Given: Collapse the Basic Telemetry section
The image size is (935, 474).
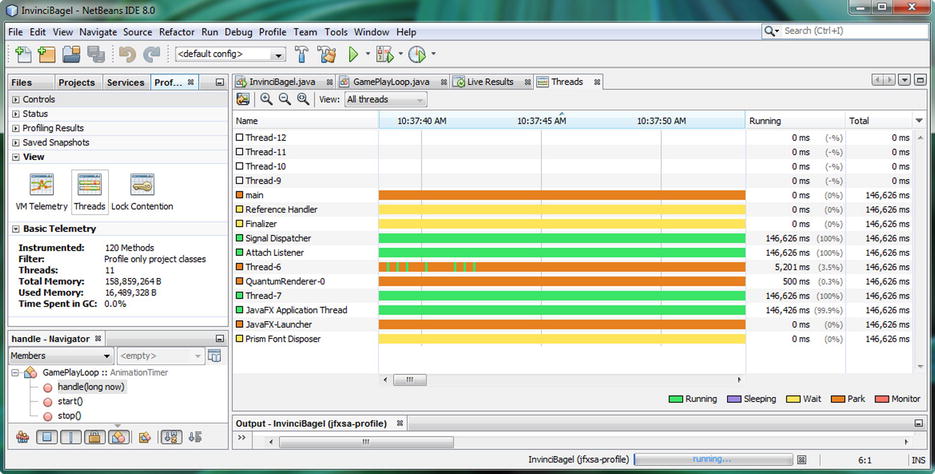Looking at the screenshot, I should tap(16, 229).
